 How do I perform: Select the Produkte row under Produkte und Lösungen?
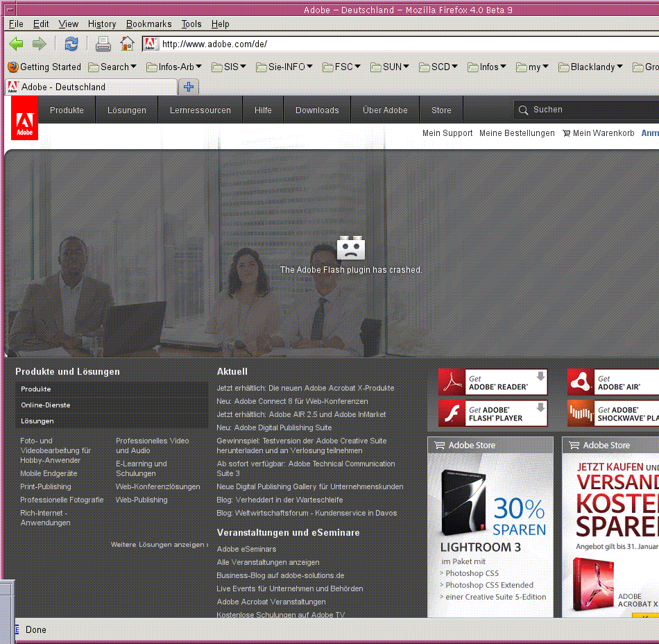[112, 389]
